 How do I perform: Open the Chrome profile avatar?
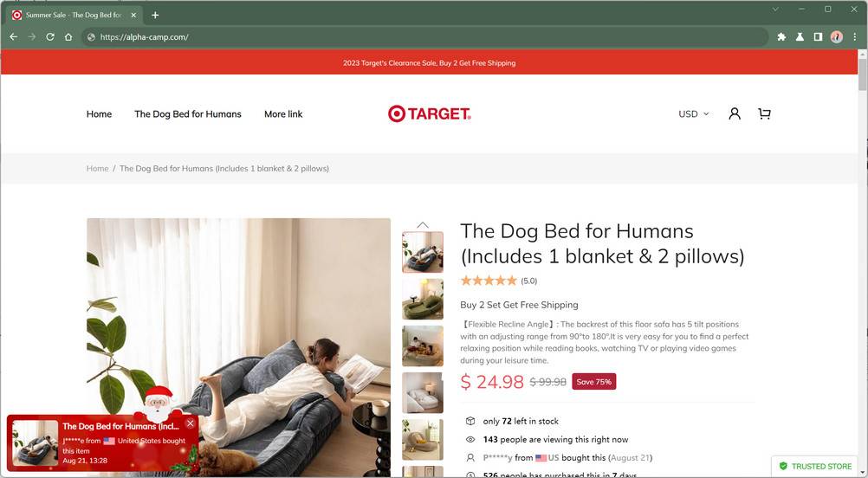tap(837, 37)
